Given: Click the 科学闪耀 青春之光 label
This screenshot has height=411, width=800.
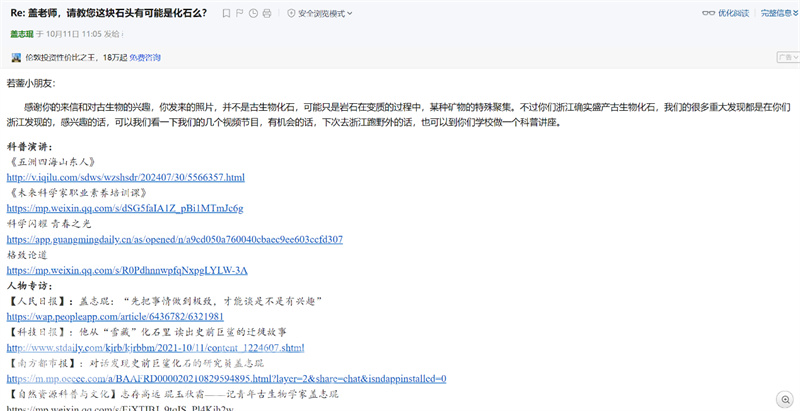Looking at the screenshot, I should [49, 223].
